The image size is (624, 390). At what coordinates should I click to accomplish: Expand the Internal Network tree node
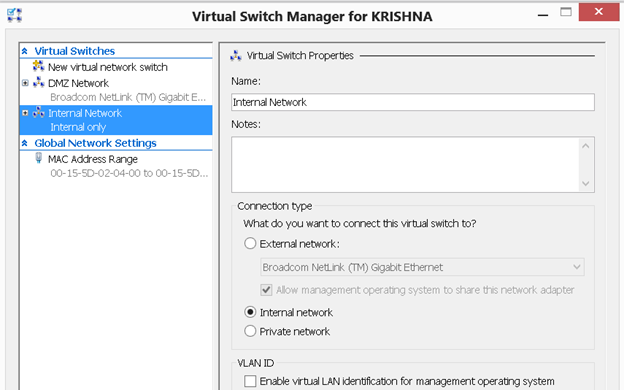tap(25, 113)
